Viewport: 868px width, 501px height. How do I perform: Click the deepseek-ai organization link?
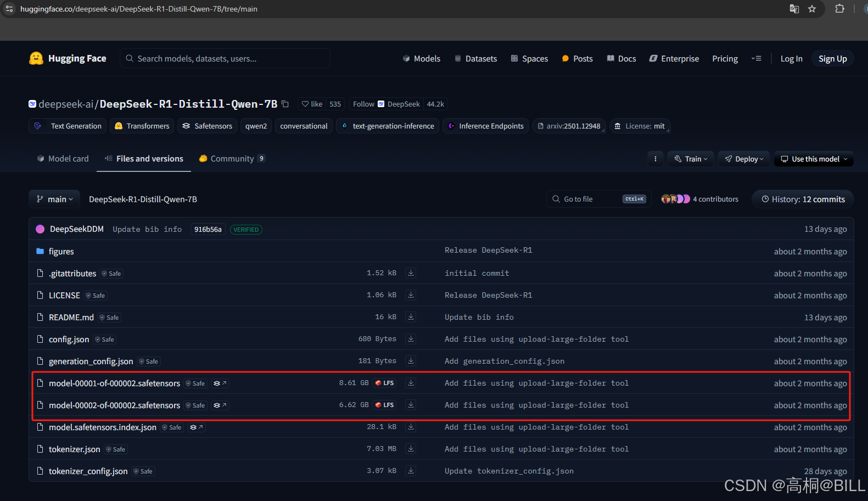[x=66, y=104]
